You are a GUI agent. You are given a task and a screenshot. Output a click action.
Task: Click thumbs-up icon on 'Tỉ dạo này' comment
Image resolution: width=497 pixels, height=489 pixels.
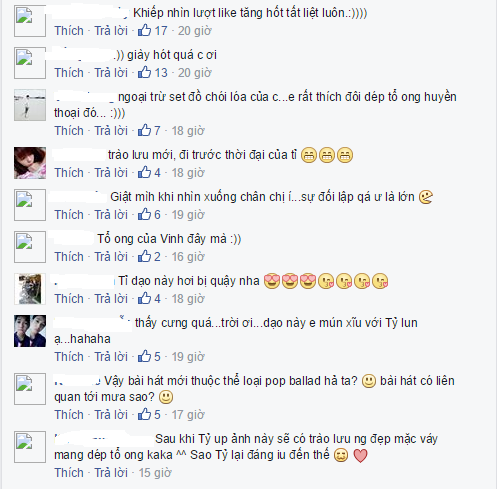(144, 298)
